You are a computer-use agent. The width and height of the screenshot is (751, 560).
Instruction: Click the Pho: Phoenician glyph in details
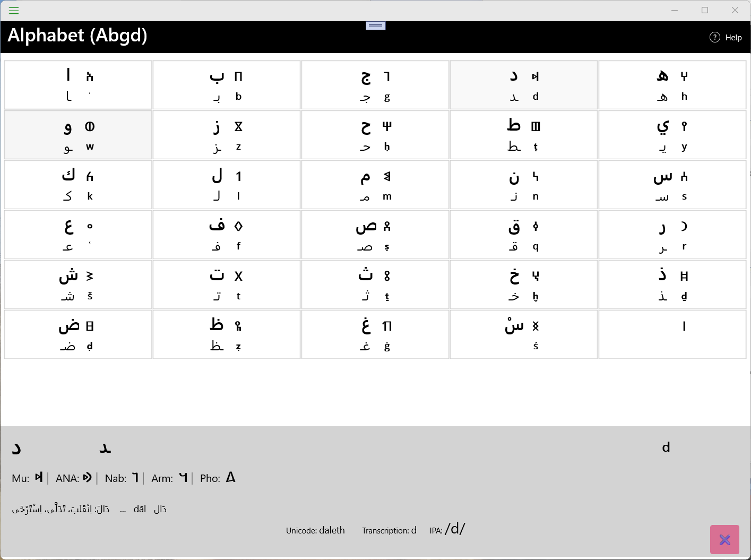coord(230,477)
